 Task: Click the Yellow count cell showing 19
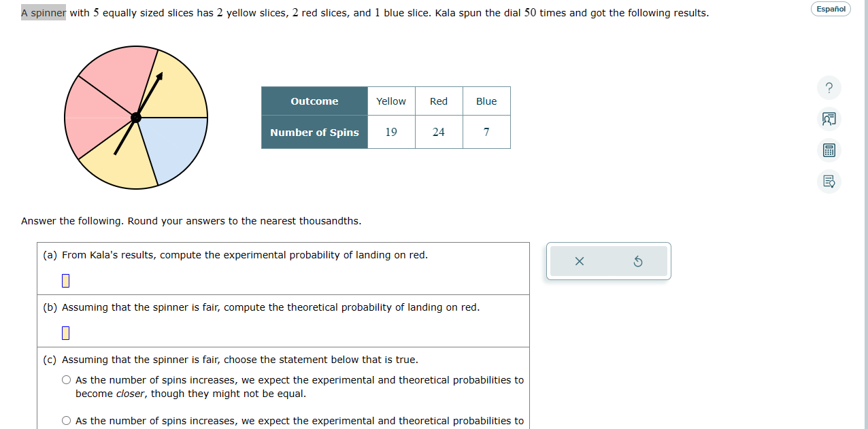point(391,132)
